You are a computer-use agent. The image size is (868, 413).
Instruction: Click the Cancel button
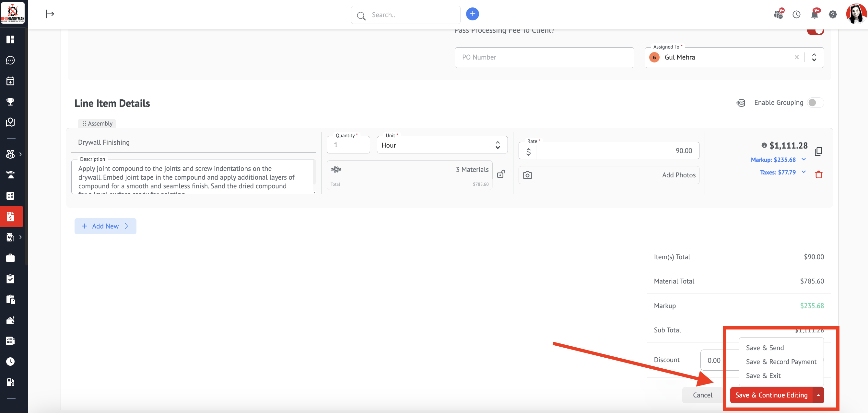coord(702,395)
